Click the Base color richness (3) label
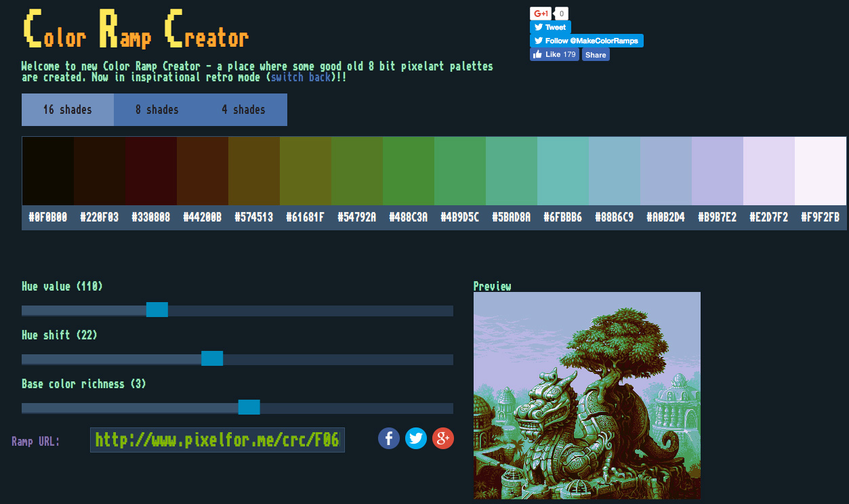 (x=84, y=384)
